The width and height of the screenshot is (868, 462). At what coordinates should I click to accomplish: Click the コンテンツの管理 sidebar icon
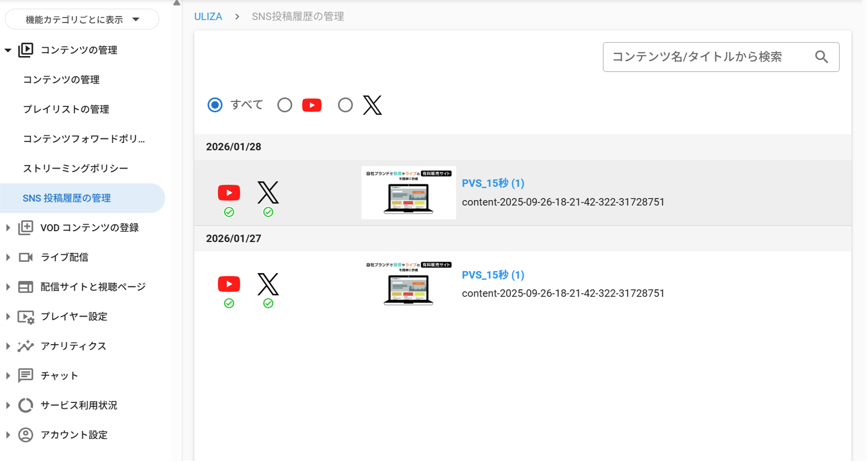25,49
